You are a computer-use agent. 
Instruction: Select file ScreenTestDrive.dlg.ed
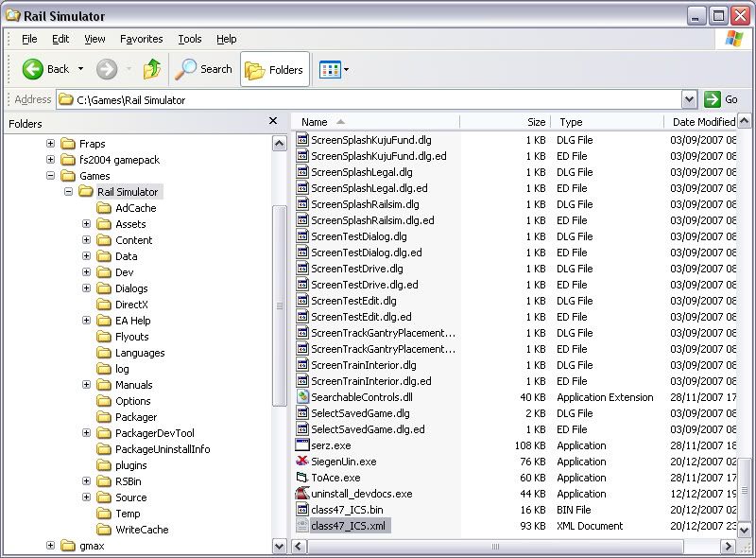coord(365,285)
